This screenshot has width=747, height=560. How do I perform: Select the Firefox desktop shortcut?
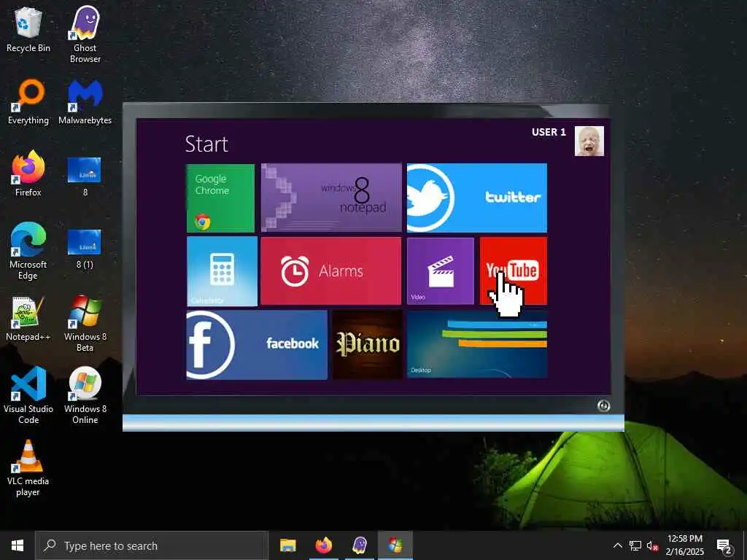point(28,174)
